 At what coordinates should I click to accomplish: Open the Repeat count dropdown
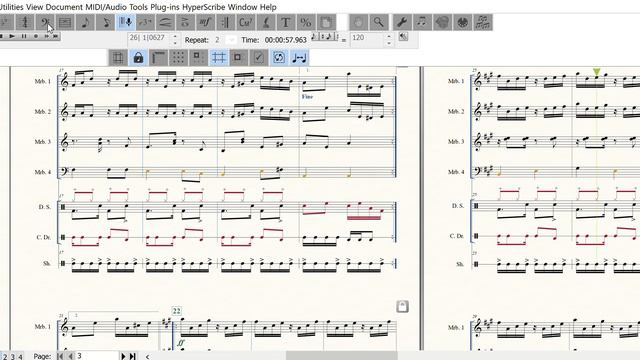click(231, 40)
